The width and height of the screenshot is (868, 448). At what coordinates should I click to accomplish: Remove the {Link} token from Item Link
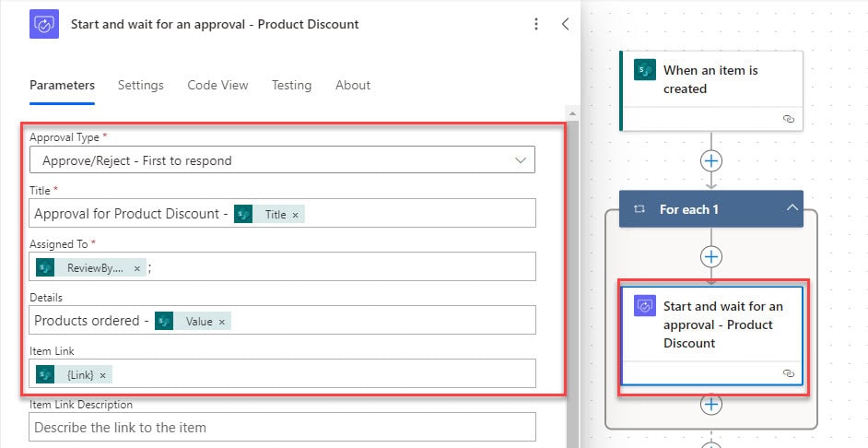103,375
